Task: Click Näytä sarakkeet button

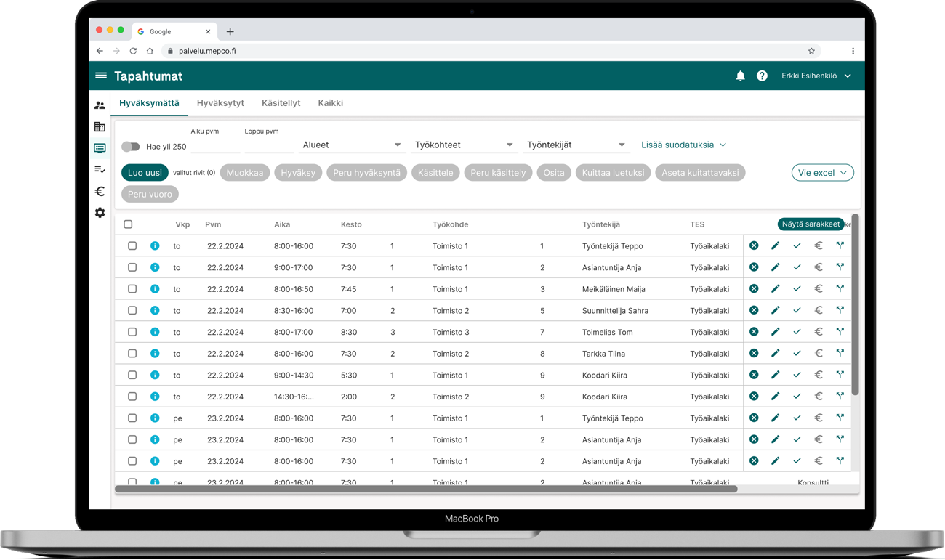Action: point(811,224)
